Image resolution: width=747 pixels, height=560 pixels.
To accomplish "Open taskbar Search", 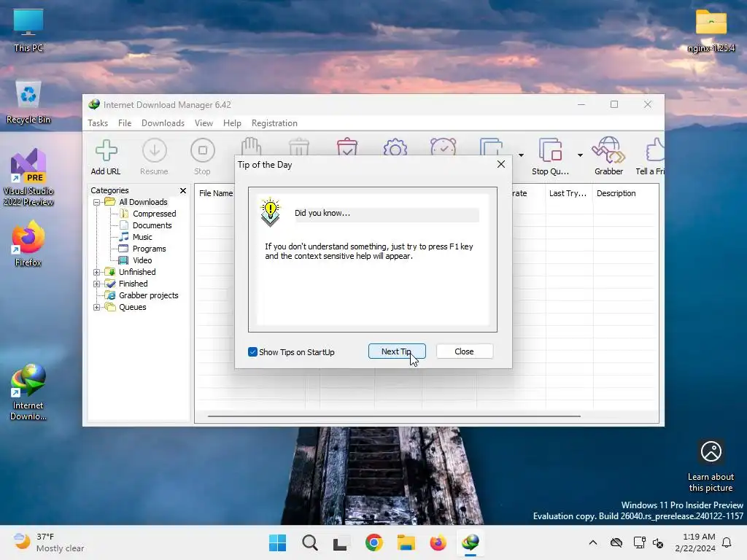I will click(309, 542).
